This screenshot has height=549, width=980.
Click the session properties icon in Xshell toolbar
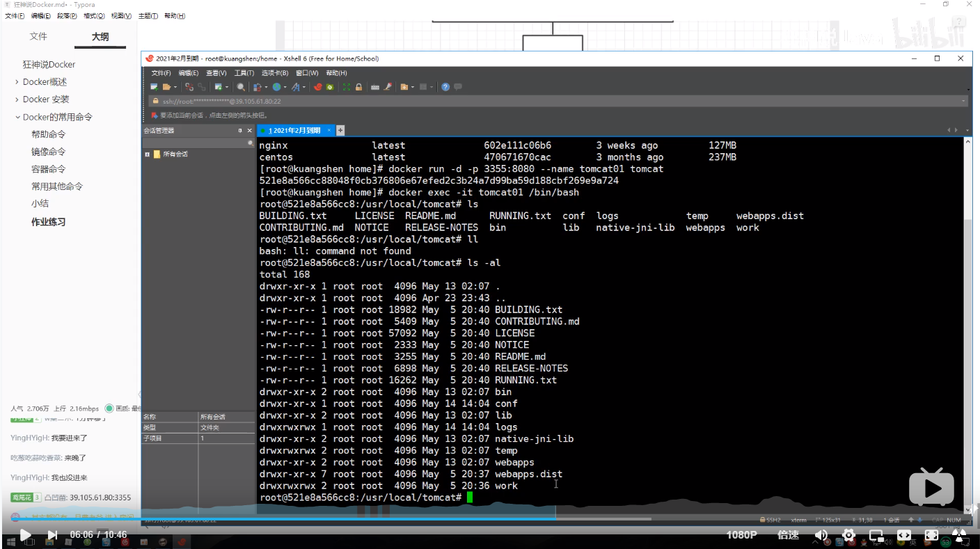[x=219, y=87]
